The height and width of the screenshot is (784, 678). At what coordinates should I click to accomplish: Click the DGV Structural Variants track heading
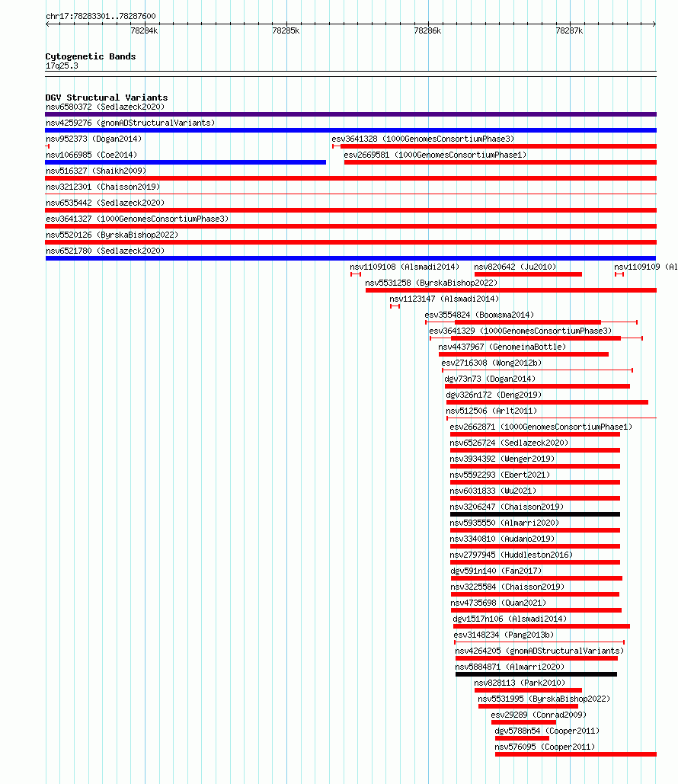coord(107,98)
